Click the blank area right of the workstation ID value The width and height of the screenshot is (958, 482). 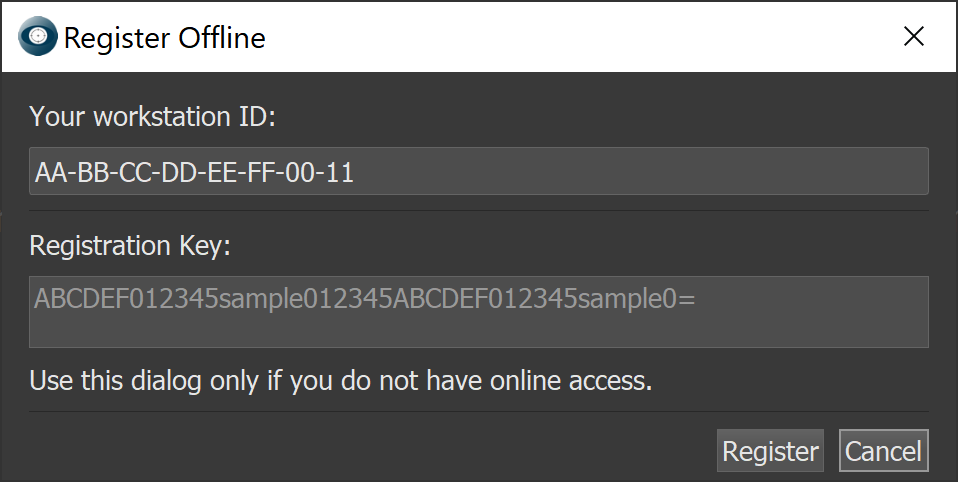tap(640, 172)
